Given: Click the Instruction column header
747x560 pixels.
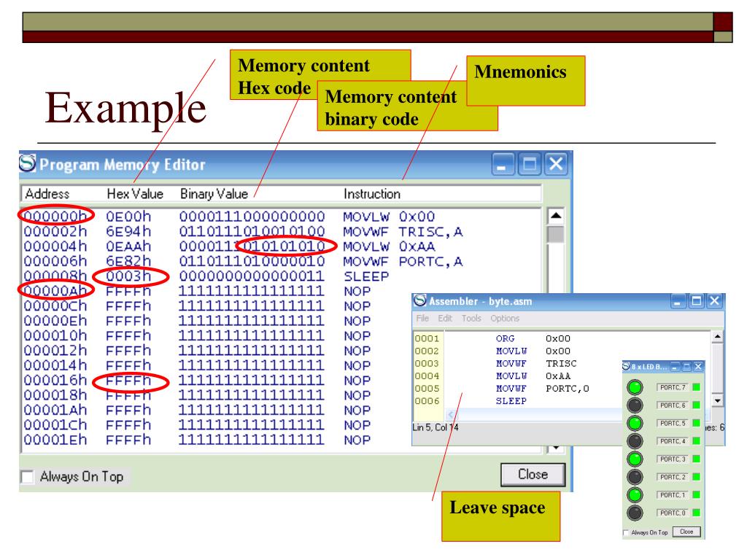Looking at the screenshot, I should click(371, 194).
